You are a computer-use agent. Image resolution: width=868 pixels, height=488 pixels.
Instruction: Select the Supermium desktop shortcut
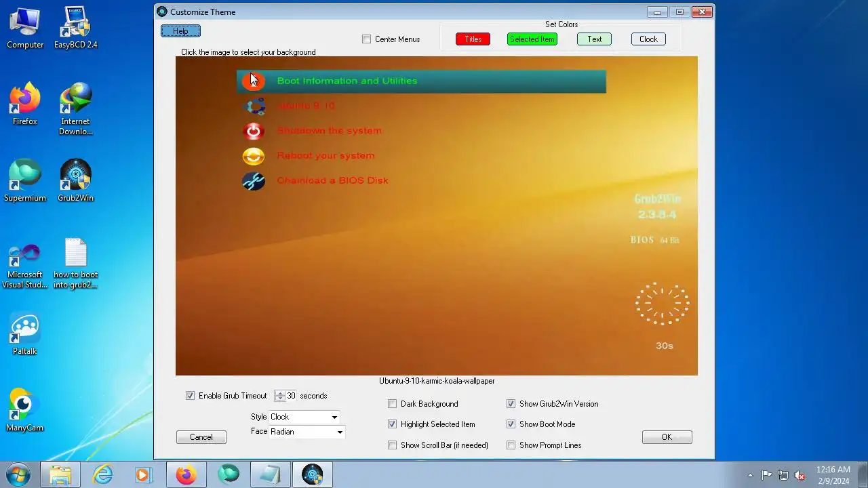click(x=25, y=181)
